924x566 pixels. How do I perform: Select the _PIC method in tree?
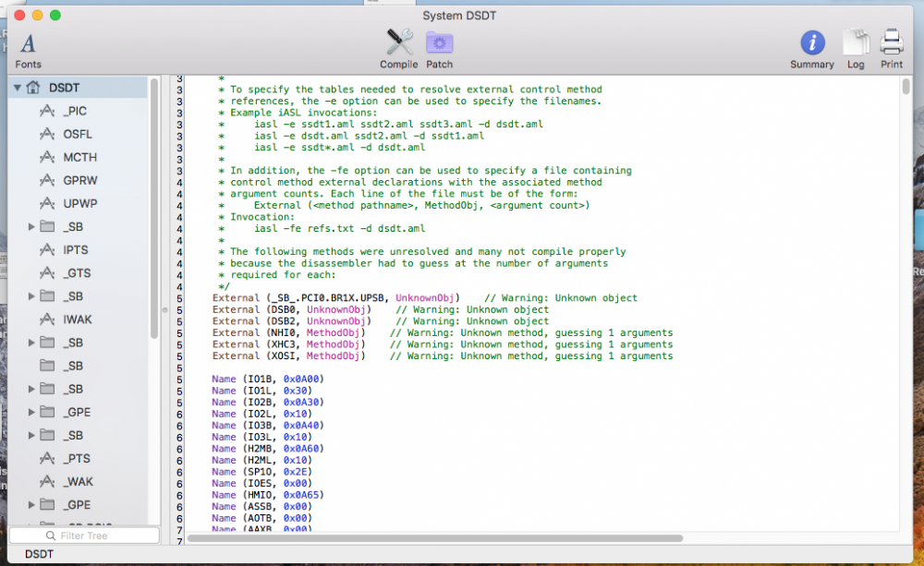(75, 111)
